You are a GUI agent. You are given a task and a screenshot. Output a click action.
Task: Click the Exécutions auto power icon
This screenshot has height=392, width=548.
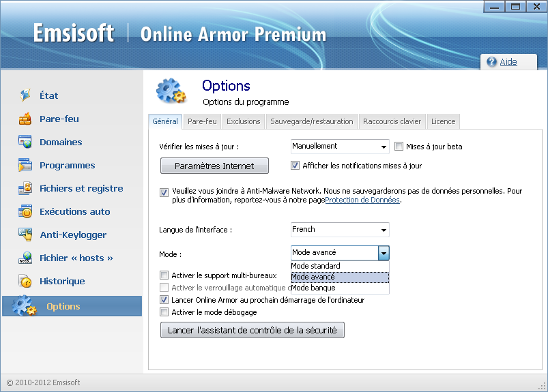point(25,211)
